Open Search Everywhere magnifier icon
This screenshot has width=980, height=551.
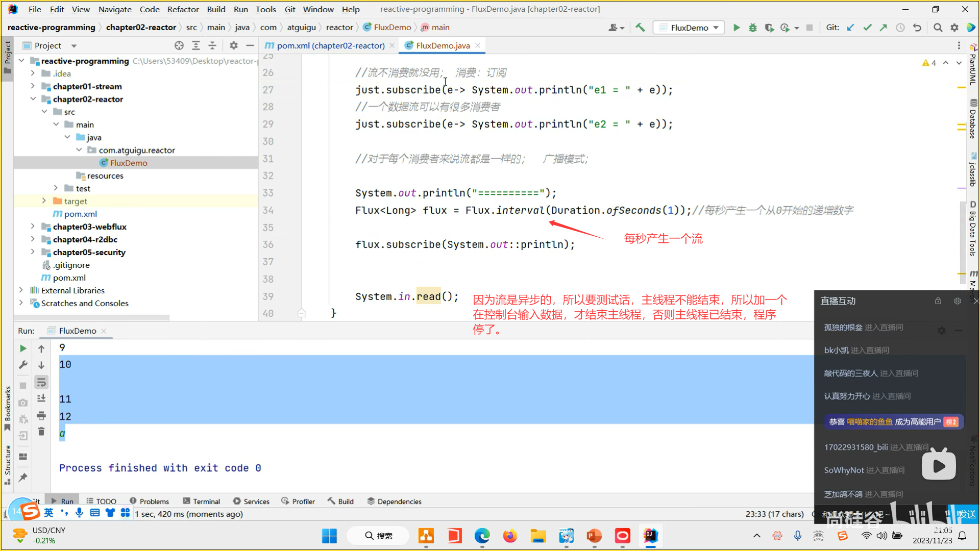[x=938, y=28]
